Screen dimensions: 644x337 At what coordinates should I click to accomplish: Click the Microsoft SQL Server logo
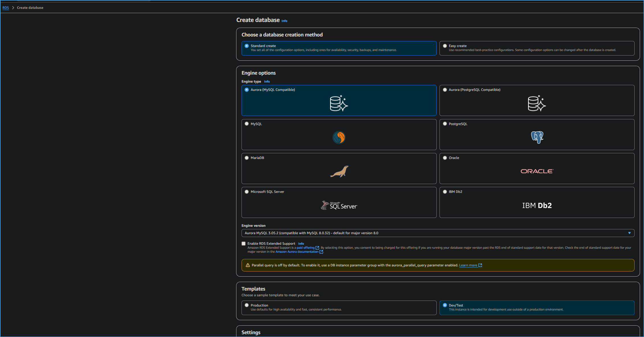pyautogui.click(x=339, y=205)
